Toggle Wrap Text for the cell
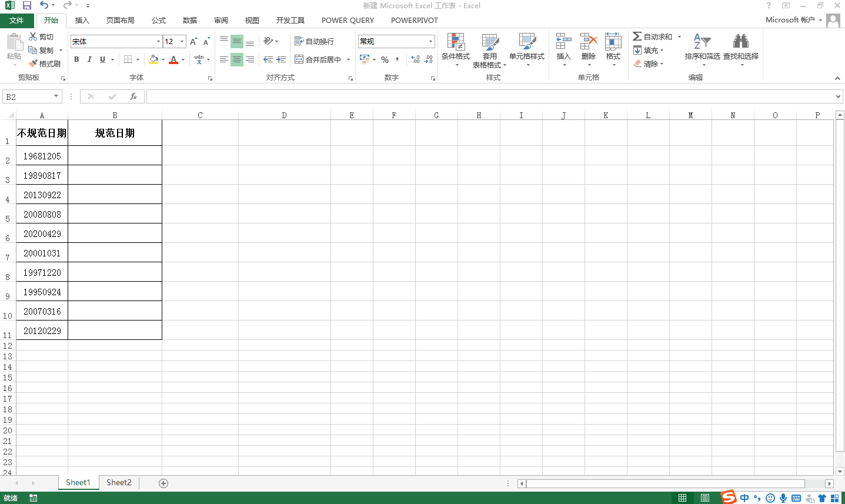The image size is (845, 504). [314, 41]
